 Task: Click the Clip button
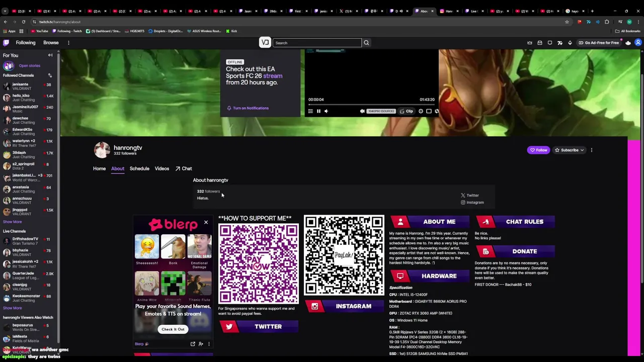[407, 111]
